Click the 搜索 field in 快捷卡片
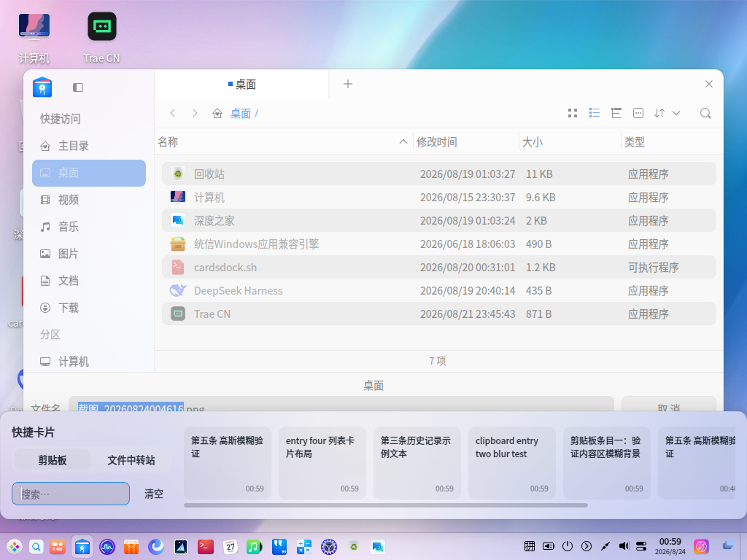747x560 pixels. pos(71,494)
